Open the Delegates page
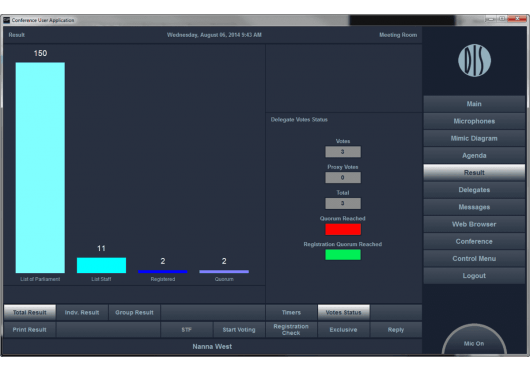Image resolution: width=530 pixels, height=371 pixels. coord(474,190)
